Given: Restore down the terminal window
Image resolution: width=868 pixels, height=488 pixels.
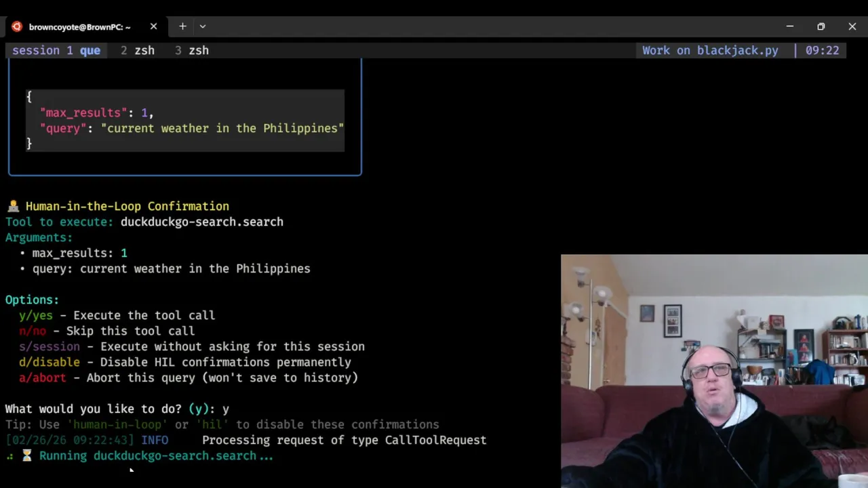Looking at the screenshot, I should click(x=821, y=26).
